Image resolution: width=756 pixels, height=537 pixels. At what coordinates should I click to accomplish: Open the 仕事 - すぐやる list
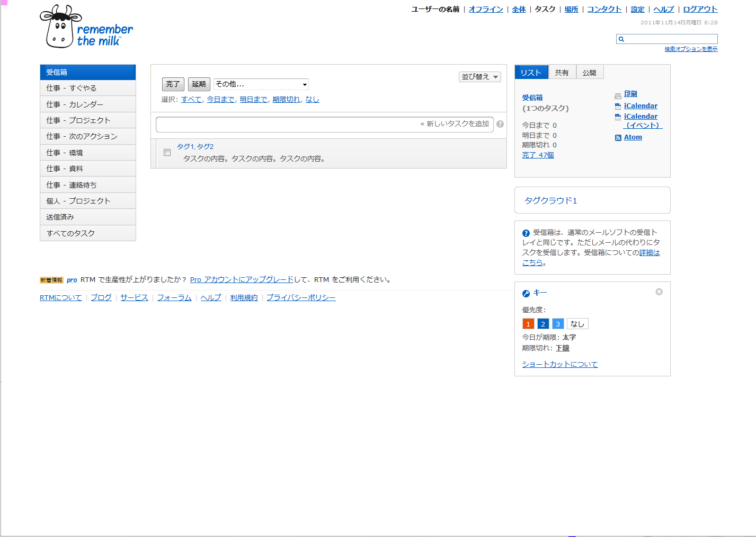[x=88, y=88]
